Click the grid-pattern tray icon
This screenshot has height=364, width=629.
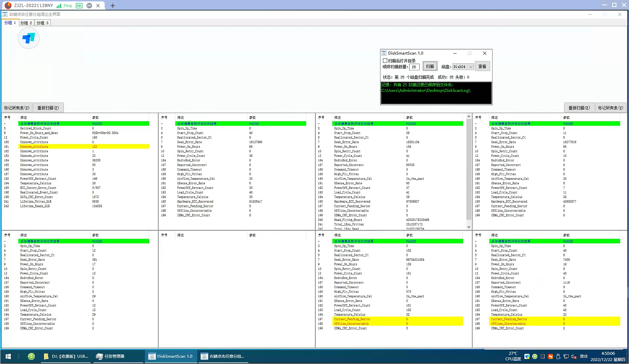point(543,356)
